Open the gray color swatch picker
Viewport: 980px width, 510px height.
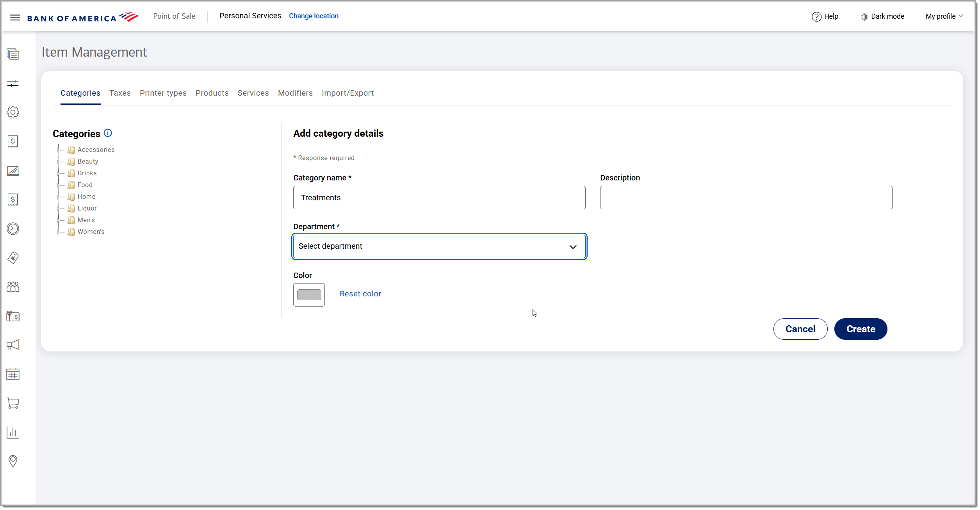pos(309,295)
